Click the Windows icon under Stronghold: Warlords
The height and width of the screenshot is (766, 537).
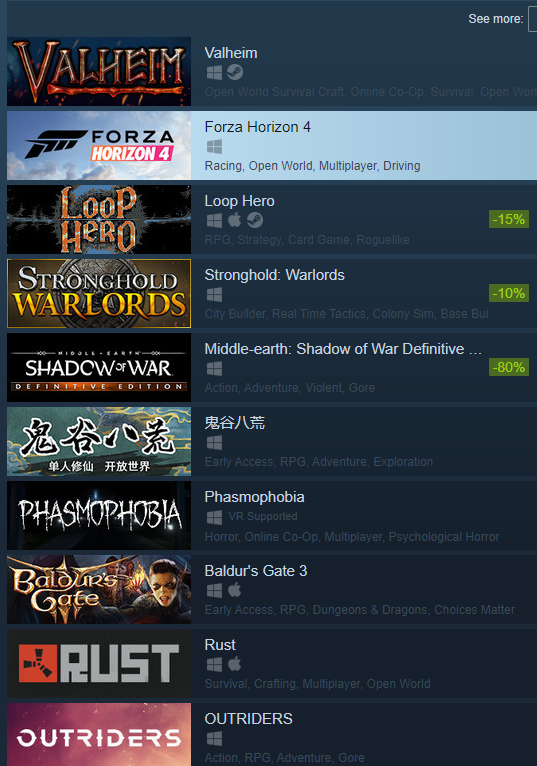click(214, 295)
